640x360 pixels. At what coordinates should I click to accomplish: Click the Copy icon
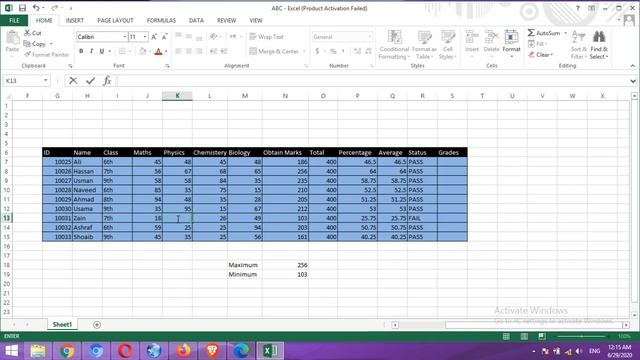pos(27,44)
